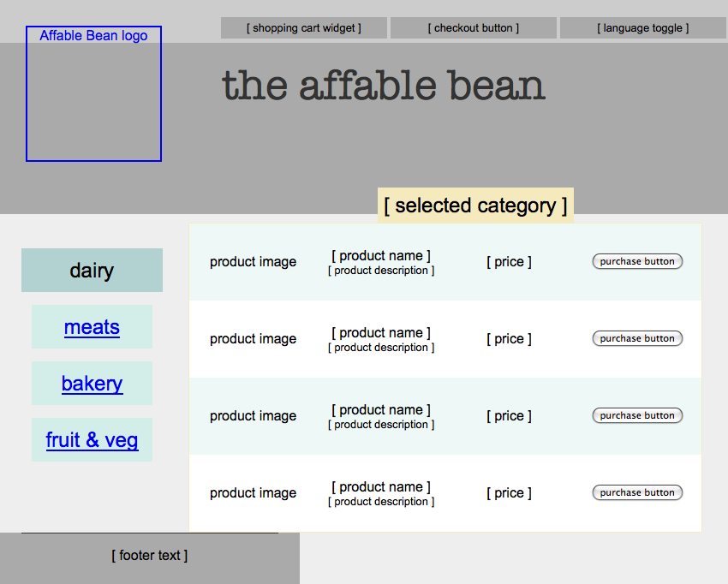Click the selected category heading tab
This screenshot has height=584, width=728.
click(475, 206)
